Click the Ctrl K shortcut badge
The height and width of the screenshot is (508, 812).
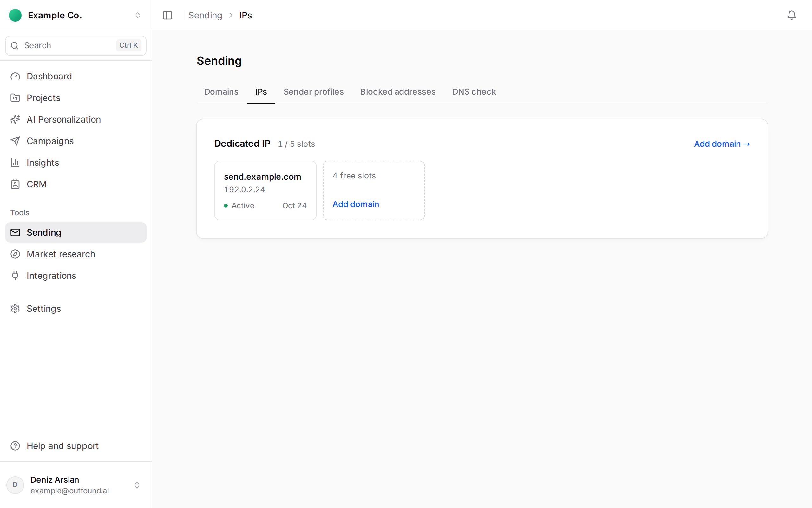point(128,45)
